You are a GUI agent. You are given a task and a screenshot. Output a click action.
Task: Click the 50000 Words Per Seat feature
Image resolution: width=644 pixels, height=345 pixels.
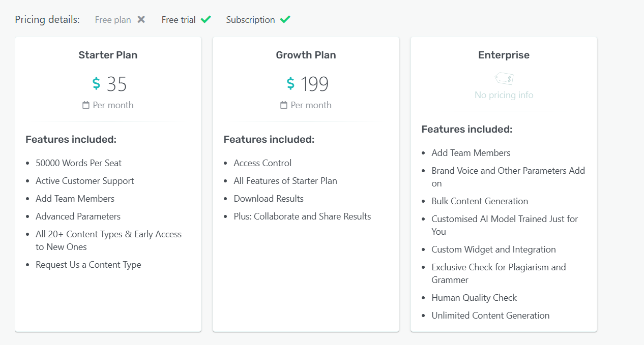78,163
